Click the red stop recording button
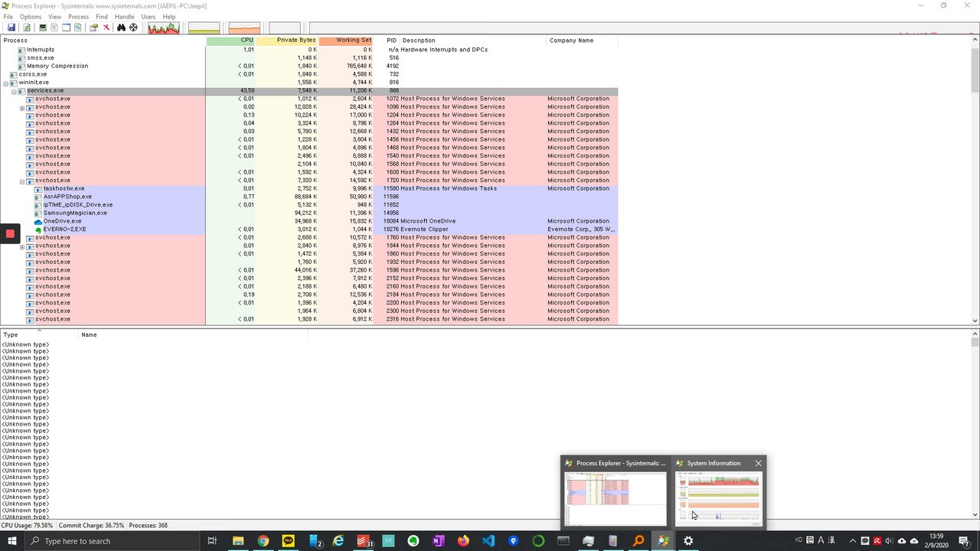The height and width of the screenshot is (551, 980). click(10, 233)
